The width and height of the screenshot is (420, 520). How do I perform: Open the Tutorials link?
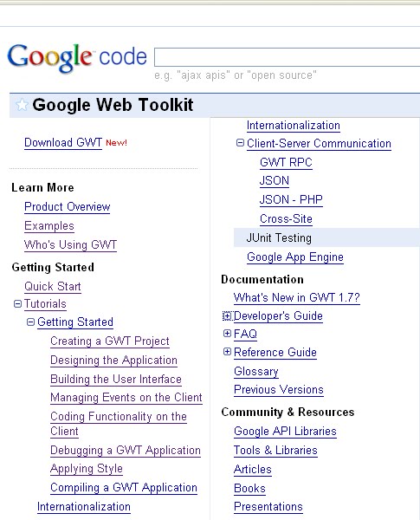click(45, 304)
